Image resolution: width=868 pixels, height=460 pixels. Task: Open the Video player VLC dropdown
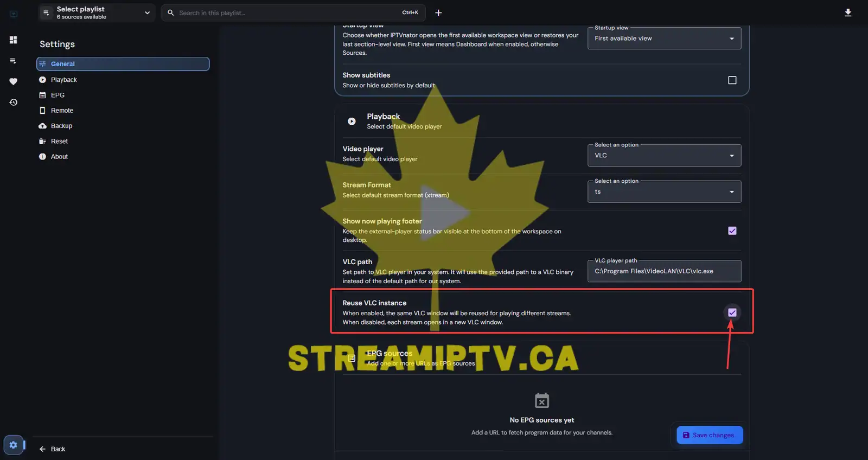click(x=664, y=156)
